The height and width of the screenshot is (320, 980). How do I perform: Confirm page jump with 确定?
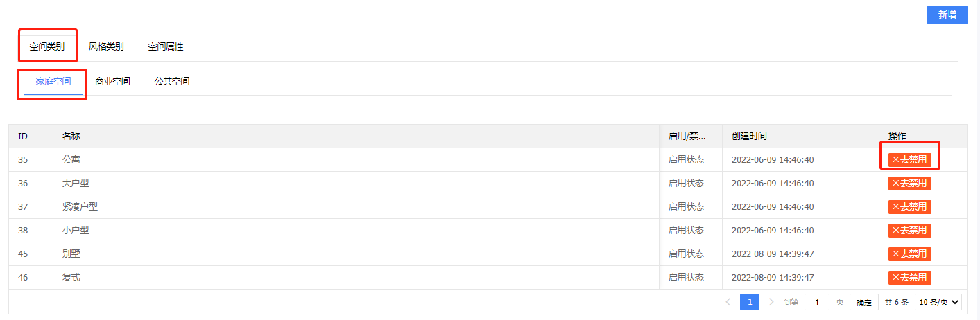click(864, 302)
